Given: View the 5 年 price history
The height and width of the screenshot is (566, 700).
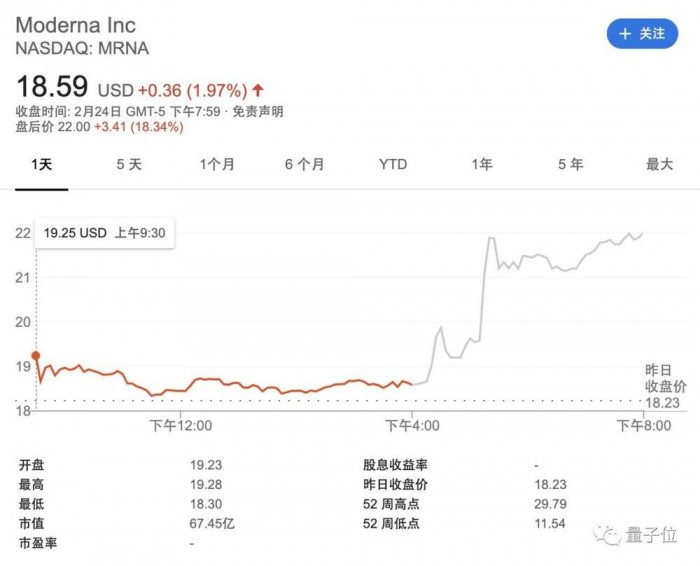Looking at the screenshot, I should point(570,164).
